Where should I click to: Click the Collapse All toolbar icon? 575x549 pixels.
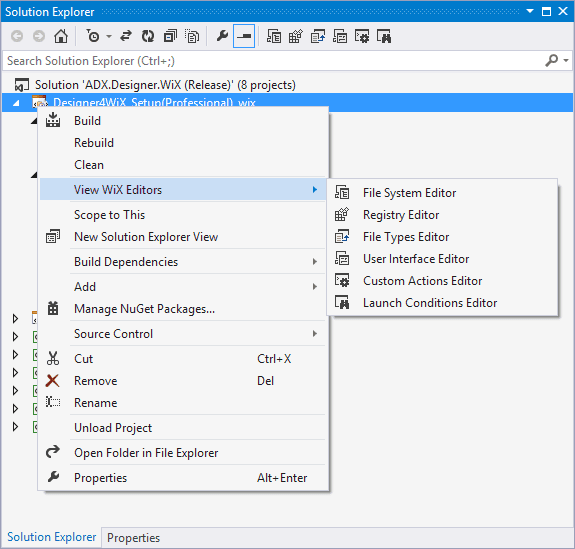pos(170,36)
